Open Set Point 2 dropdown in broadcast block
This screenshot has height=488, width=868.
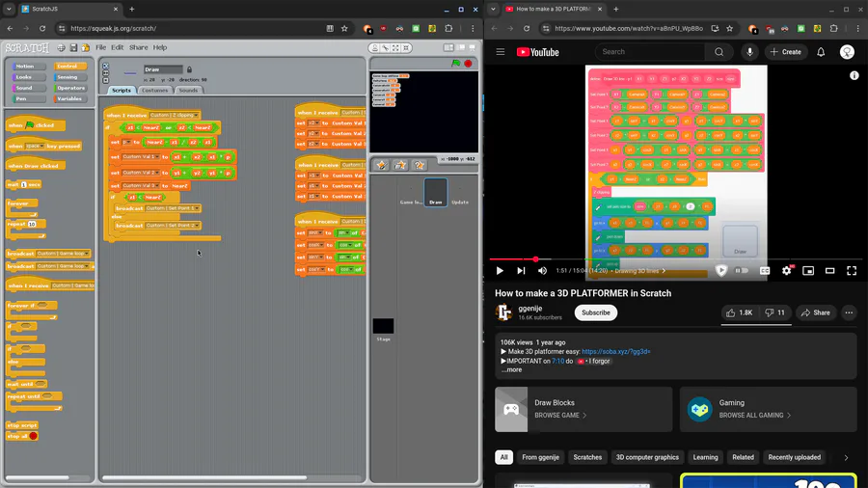(173, 226)
